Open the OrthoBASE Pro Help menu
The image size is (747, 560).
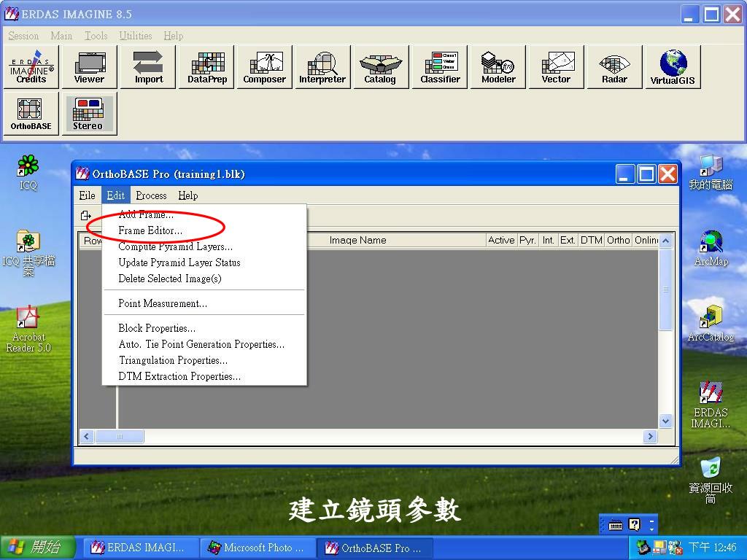pyautogui.click(x=187, y=195)
